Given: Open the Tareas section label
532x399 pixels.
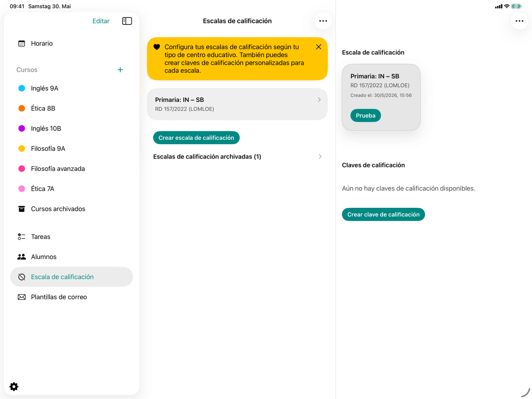Looking at the screenshot, I should pos(41,237).
